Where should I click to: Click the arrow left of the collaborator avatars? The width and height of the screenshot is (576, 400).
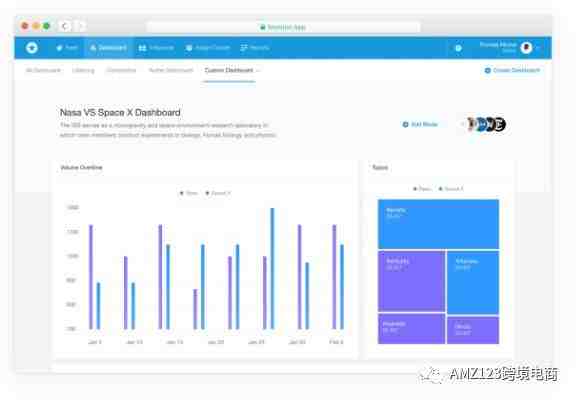click(x=462, y=125)
